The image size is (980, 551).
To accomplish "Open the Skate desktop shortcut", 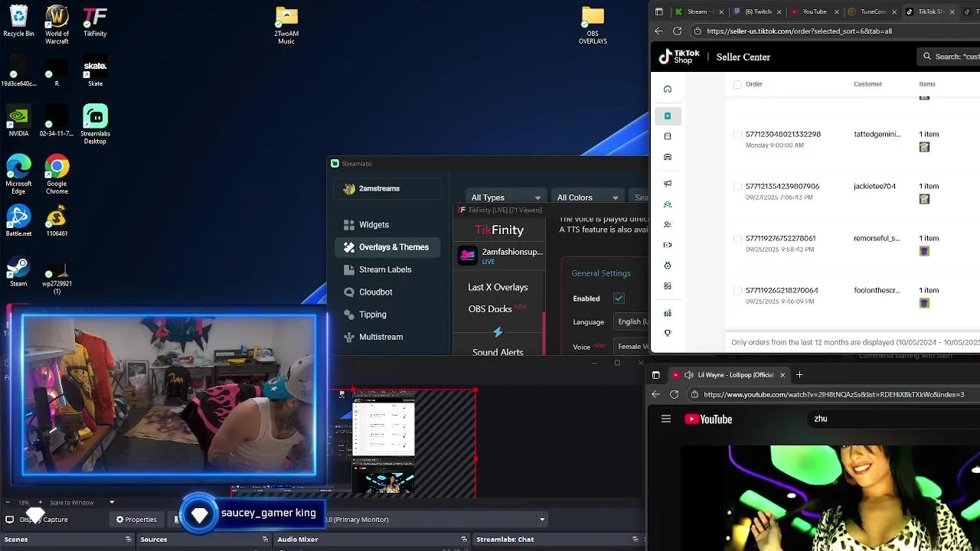I will click(x=95, y=71).
